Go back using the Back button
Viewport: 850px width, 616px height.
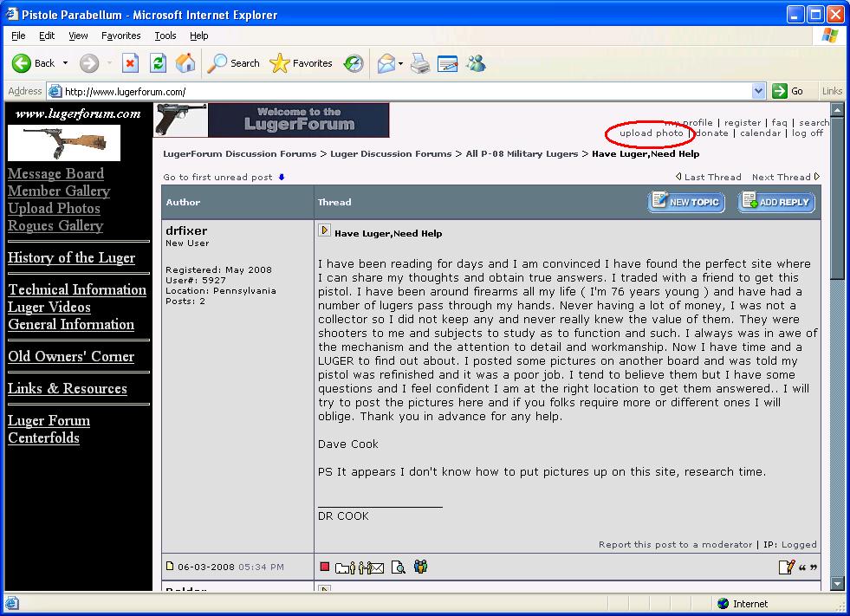[34, 63]
